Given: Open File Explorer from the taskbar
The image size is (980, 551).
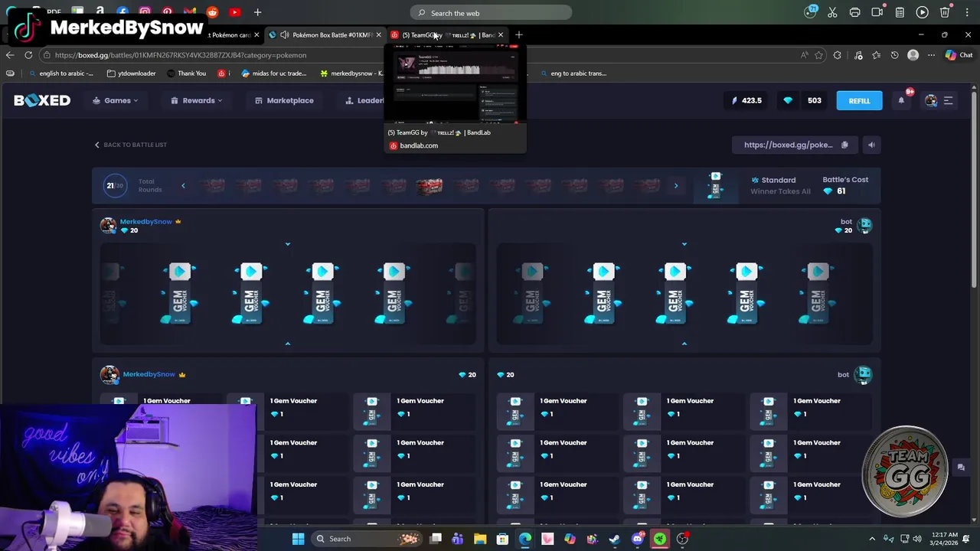Looking at the screenshot, I should (x=480, y=539).
